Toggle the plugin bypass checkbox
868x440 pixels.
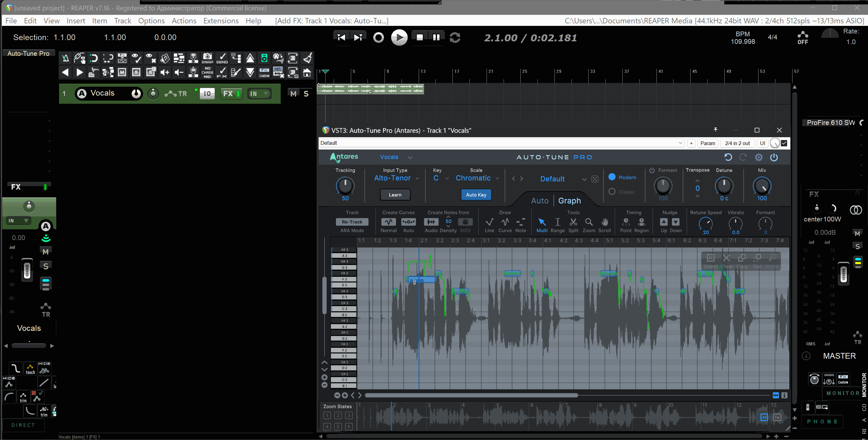point(784,143)
